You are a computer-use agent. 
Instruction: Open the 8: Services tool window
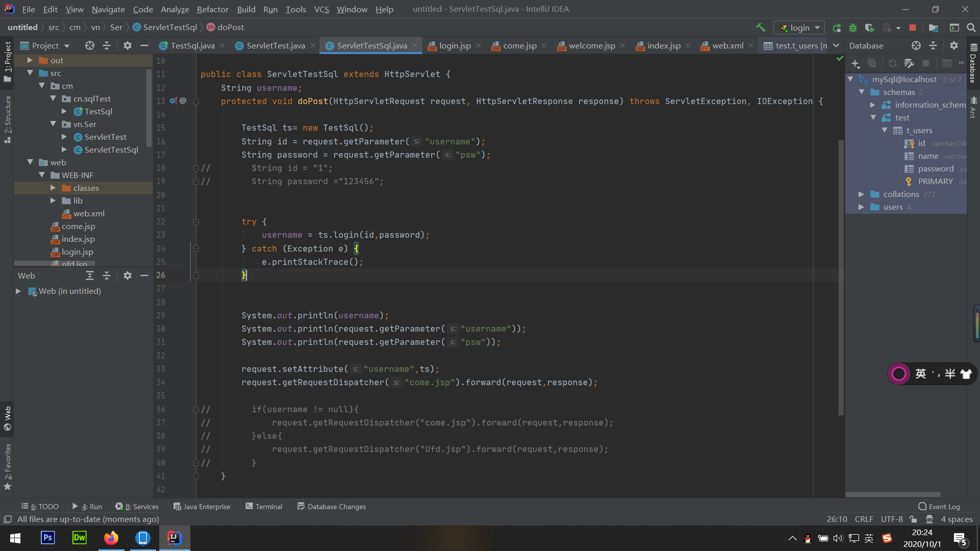click(137, 507)
